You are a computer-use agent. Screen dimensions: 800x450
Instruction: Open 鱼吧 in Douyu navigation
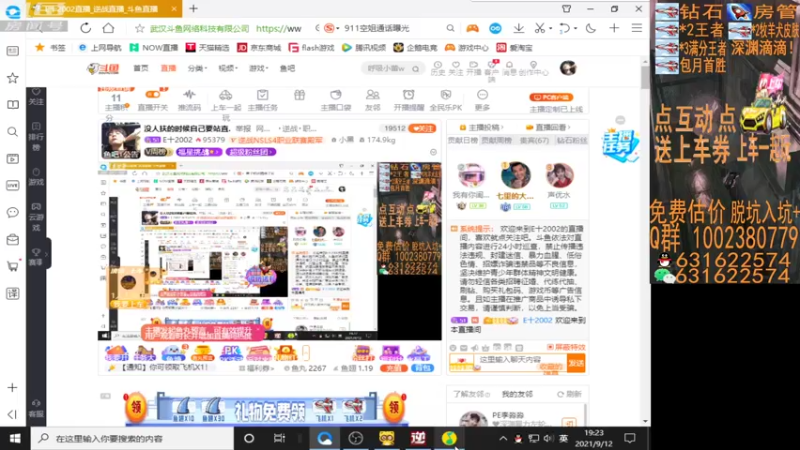287,68
